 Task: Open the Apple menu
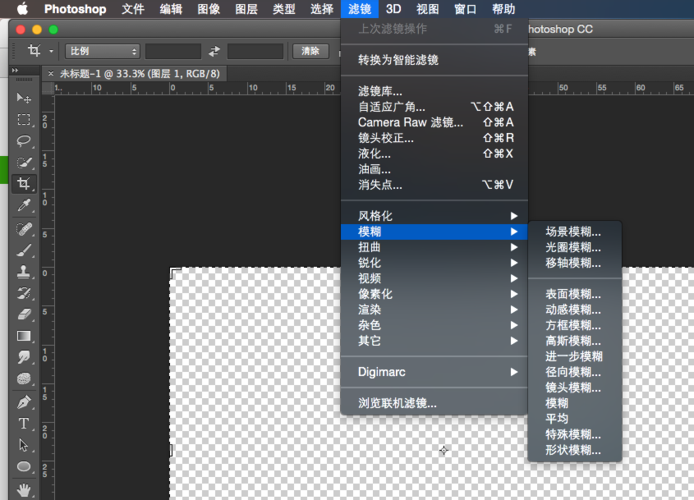click(22, 9)
